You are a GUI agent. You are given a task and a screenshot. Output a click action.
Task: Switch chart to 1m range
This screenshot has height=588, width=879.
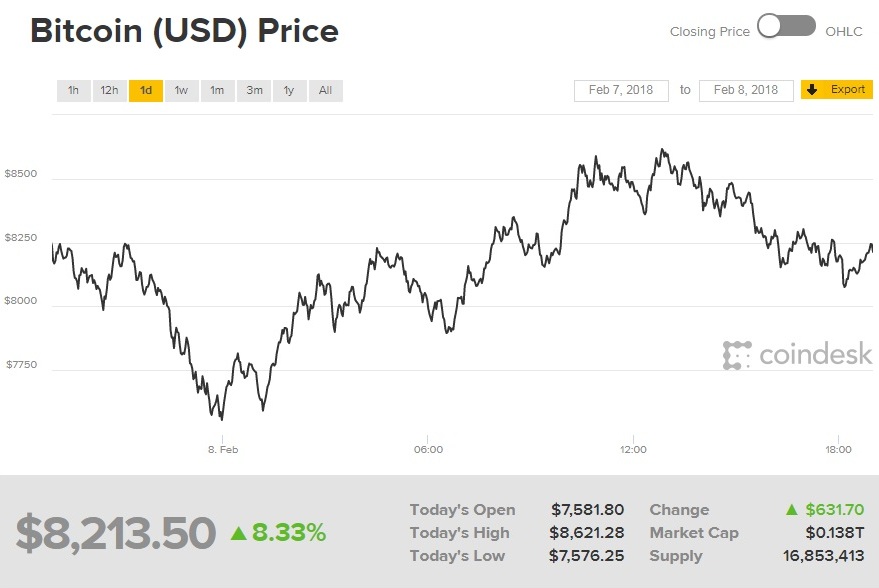coord(217,91)
